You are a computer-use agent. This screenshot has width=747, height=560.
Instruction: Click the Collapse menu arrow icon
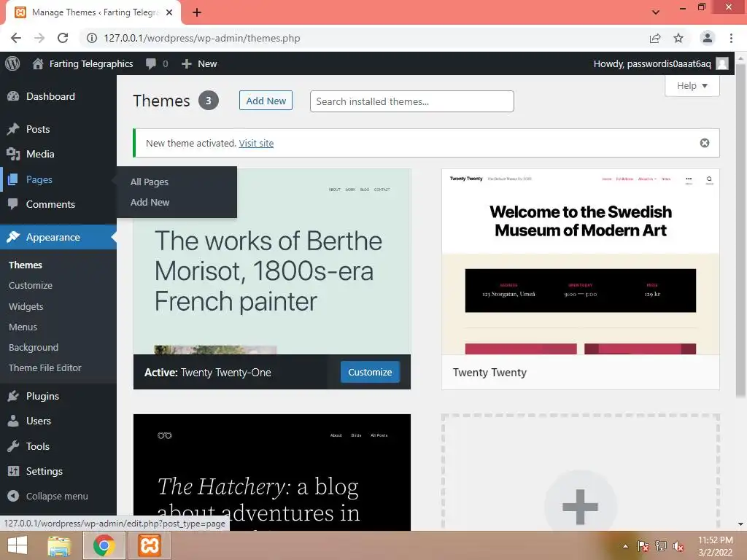click(13, 496)
